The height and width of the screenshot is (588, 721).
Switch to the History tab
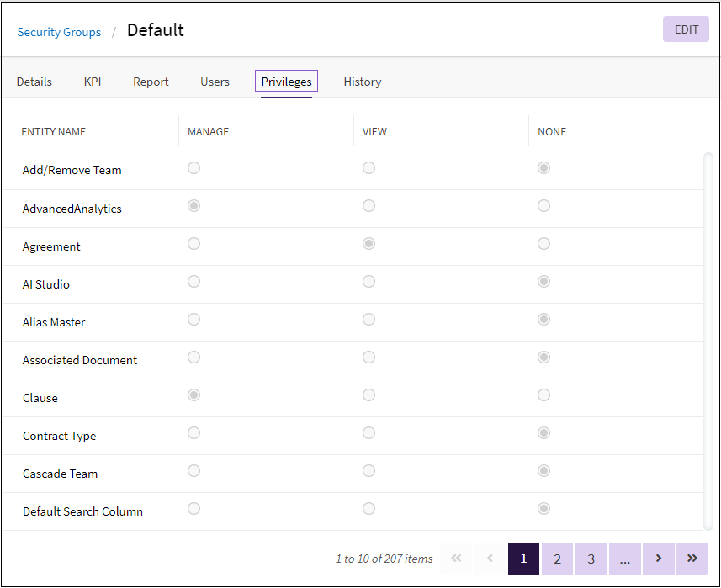362,82
